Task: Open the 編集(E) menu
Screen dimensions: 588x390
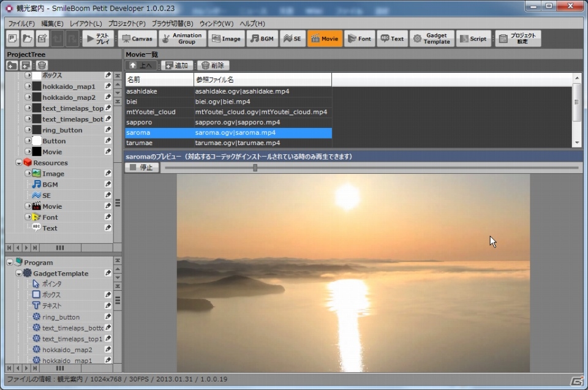Action: coord(52,23)
